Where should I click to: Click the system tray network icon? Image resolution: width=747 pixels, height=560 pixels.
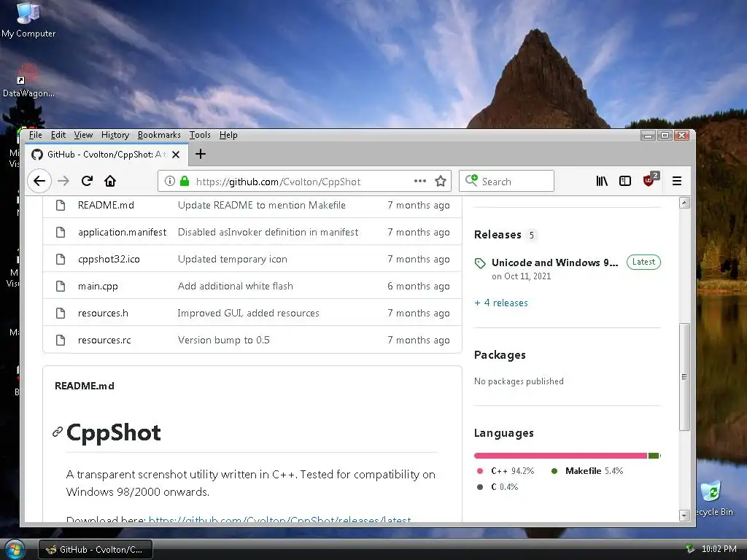689,549
